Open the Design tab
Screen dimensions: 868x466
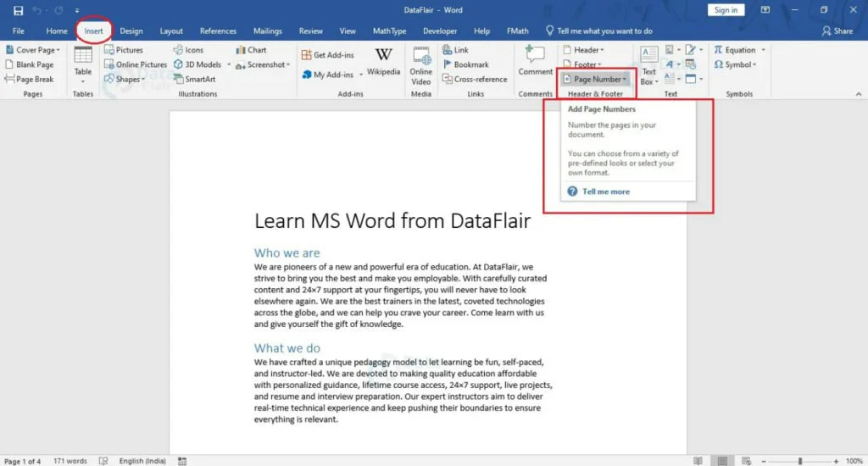[131, 31]
